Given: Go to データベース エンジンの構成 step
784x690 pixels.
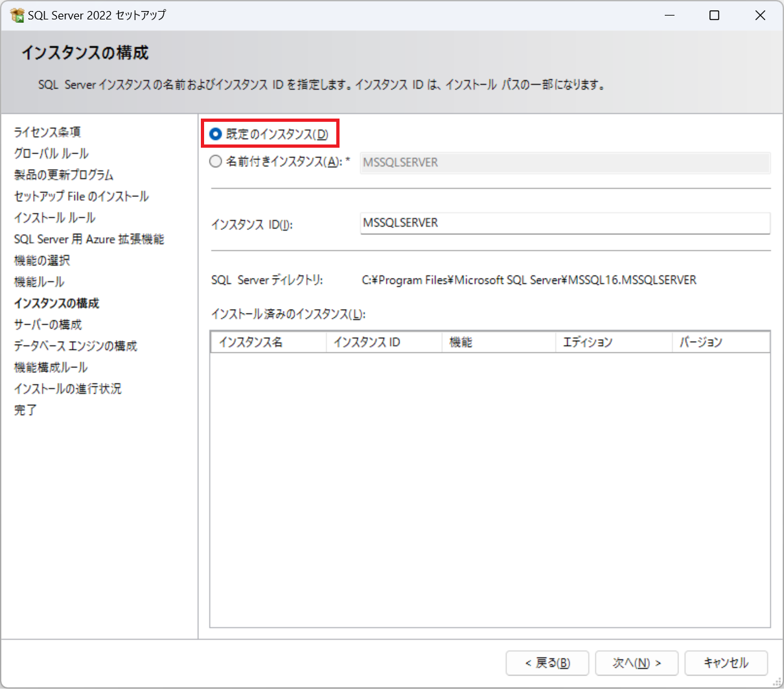Looking at the screenshot, I should click(x=76, y=346).
